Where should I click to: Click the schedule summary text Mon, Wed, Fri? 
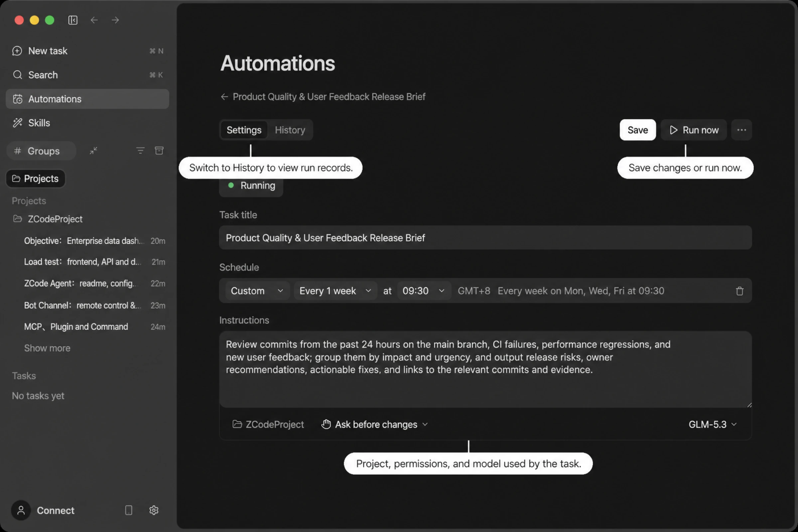point(581,291)
